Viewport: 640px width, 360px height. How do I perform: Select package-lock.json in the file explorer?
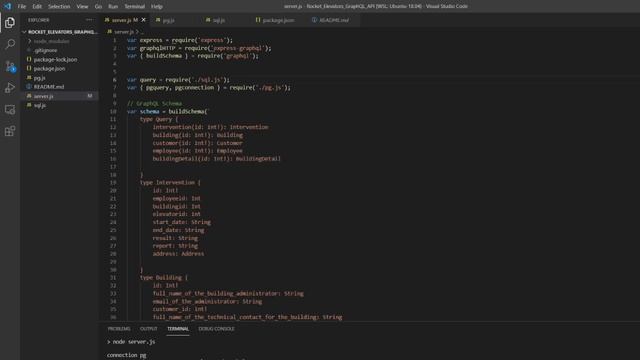[x=60, y=60]
